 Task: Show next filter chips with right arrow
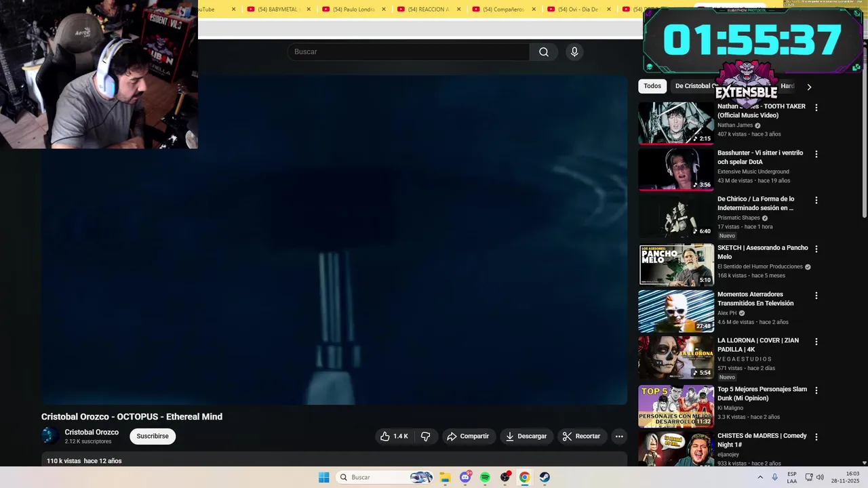tap(809, 87)
